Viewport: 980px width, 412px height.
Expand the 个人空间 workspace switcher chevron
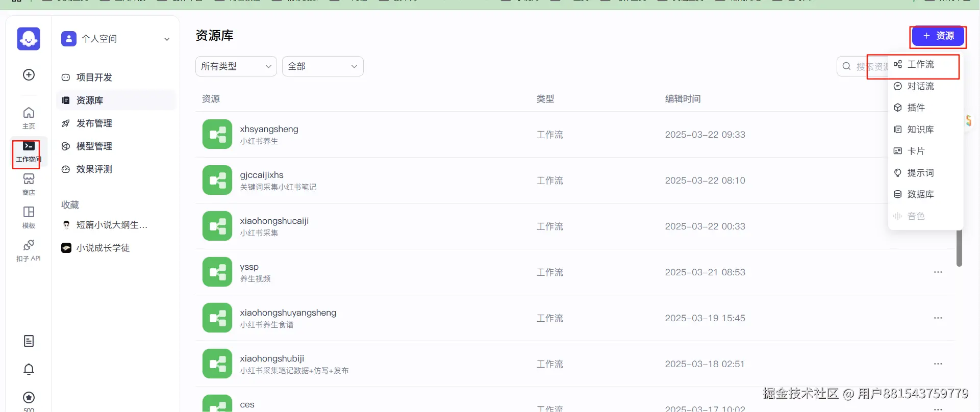[x=167, y=39]
